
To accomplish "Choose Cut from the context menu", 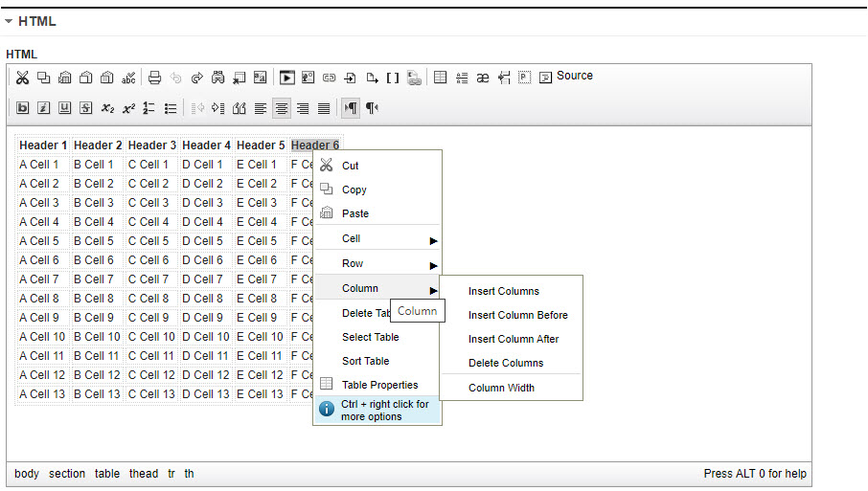I will pyautogui.click(x=378, y=166).
